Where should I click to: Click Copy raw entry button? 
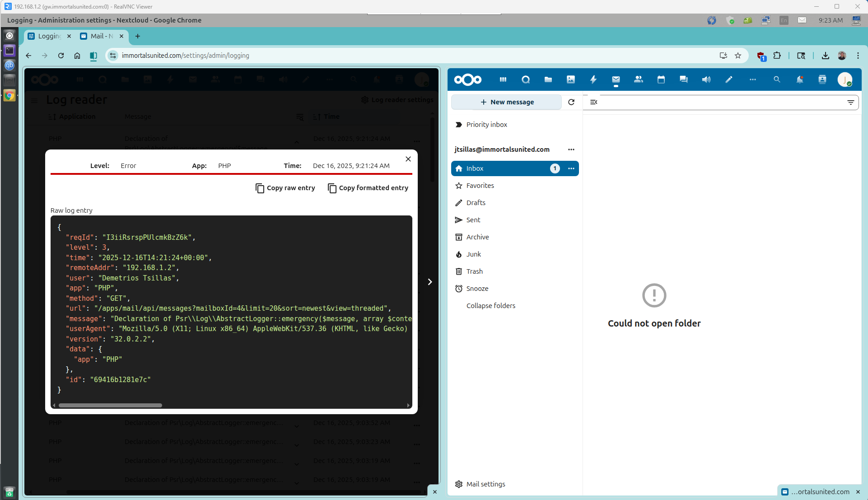285,188
